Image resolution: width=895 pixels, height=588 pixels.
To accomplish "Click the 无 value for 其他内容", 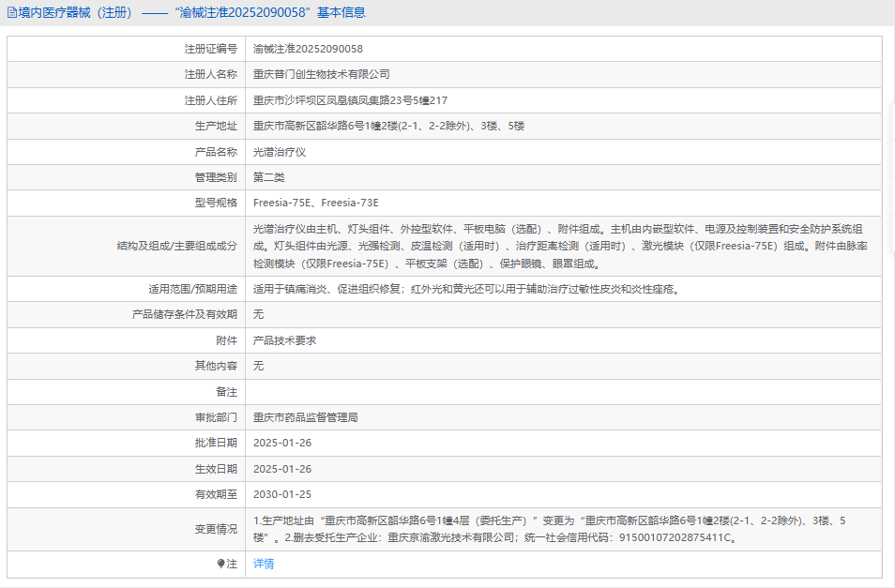I will (x=259, y=366).
